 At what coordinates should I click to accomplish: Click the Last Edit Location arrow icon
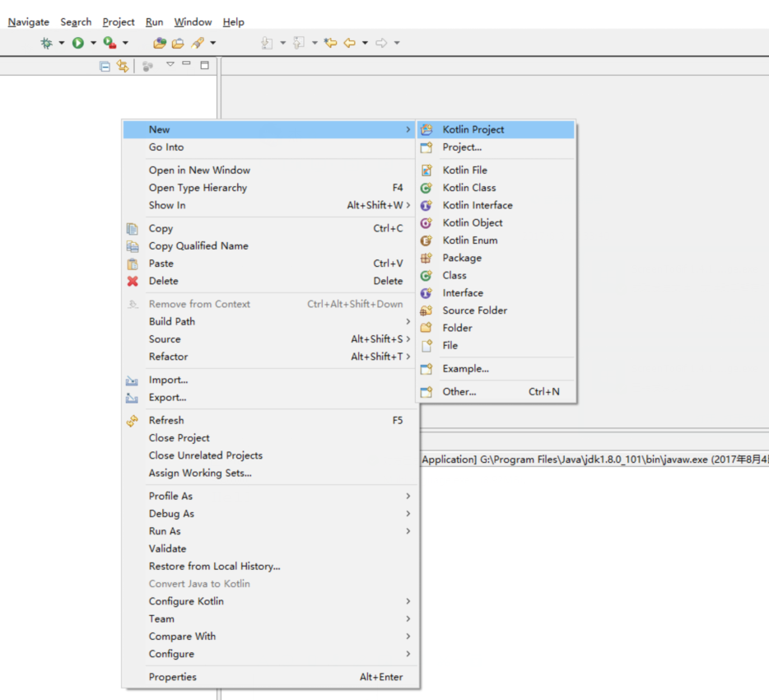(x=330, y=43)
